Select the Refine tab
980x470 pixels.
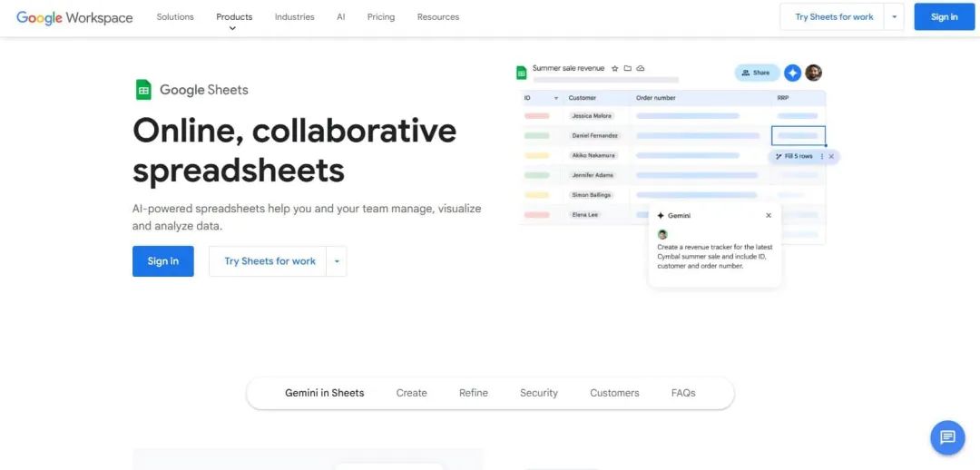tap(473, 393)
